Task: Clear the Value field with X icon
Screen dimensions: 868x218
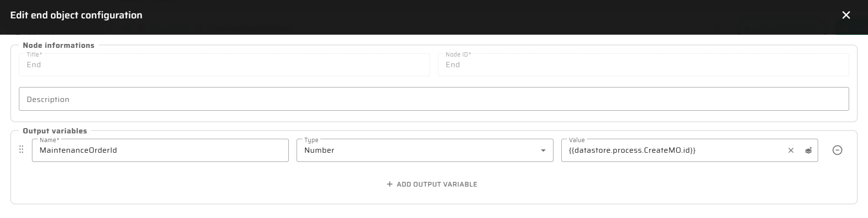Action: [x=791, y=150]
